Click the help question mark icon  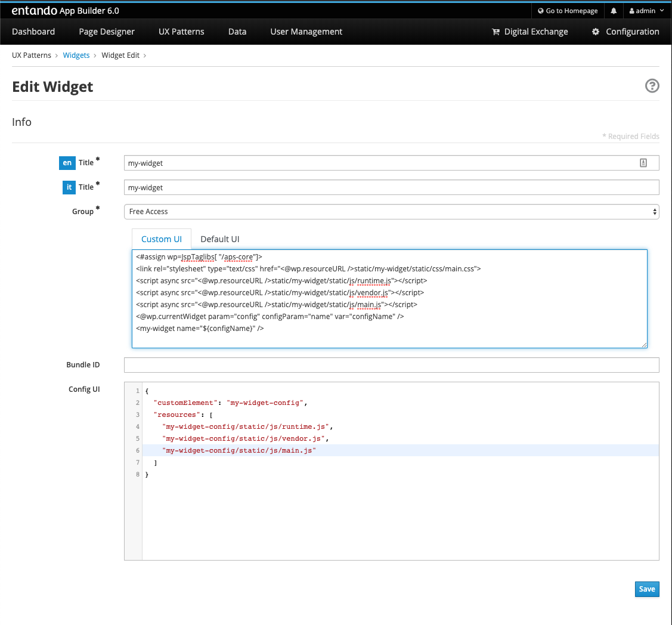click(652, 86)
